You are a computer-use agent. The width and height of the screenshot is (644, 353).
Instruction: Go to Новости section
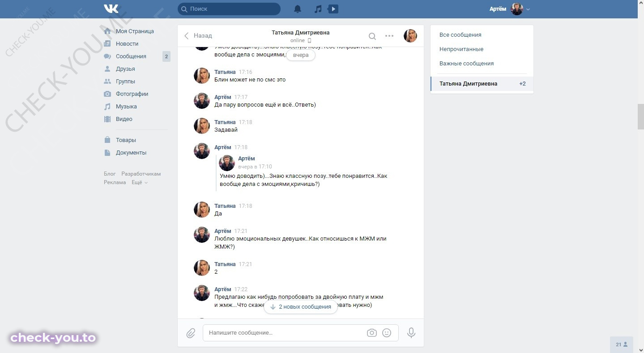click(x=127, y=44)
